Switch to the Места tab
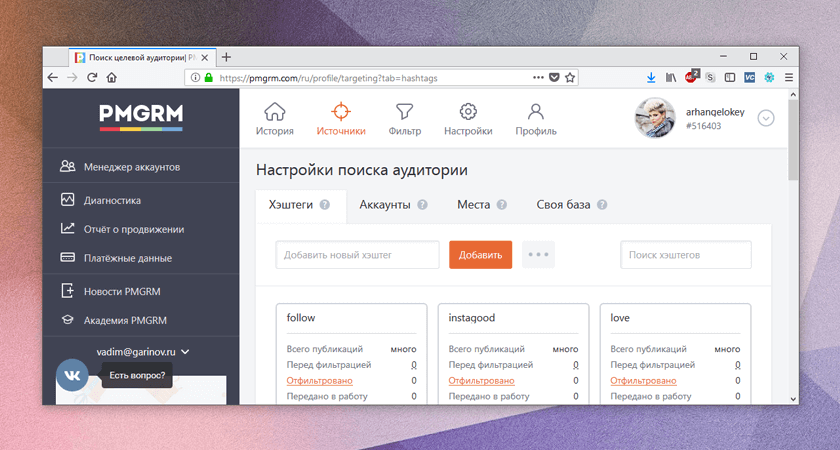Screen dimensions: 840x450 pos(474,205)
